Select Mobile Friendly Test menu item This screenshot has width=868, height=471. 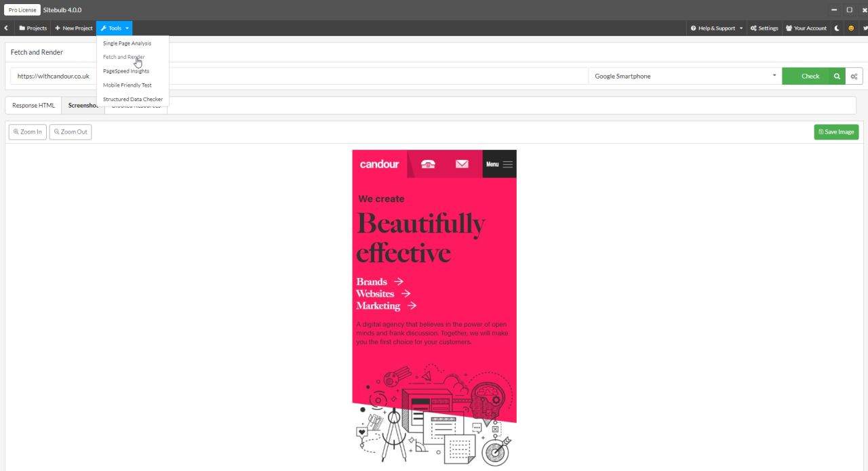pos(127,85)
